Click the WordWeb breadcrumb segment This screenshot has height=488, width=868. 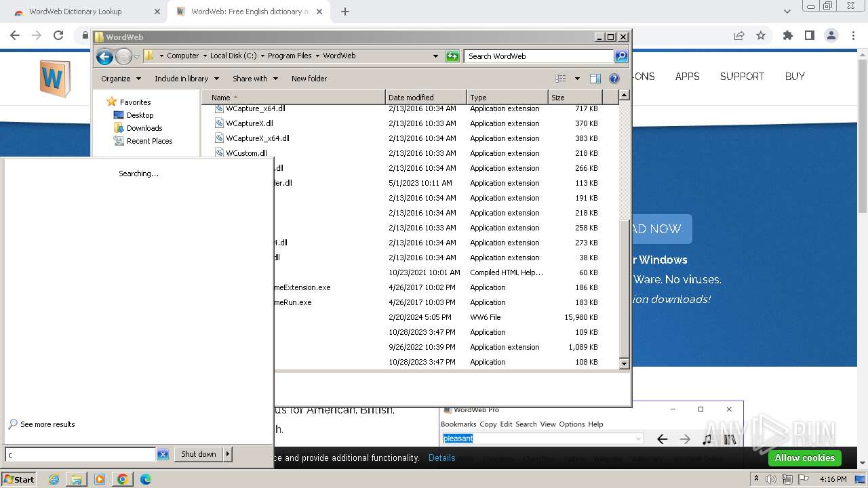[x=339, y=56]
